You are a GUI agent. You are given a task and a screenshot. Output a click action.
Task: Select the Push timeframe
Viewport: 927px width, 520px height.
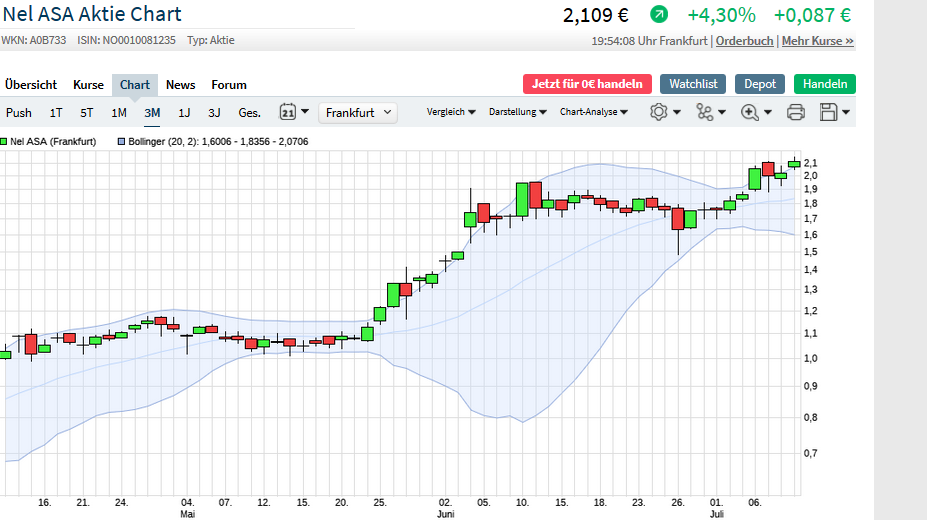pyautogui.click(x=18, y=112)
